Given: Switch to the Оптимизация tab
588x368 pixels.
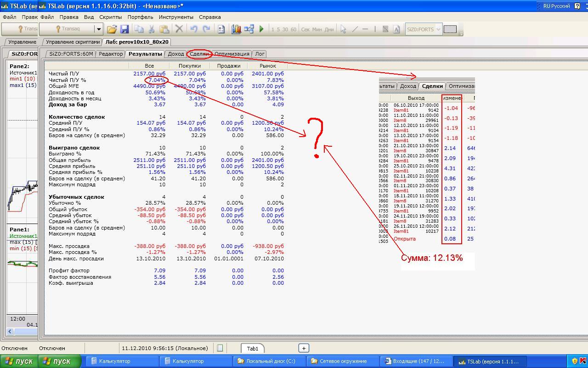Looking at the screenshot, I should [x=232, y=54].
